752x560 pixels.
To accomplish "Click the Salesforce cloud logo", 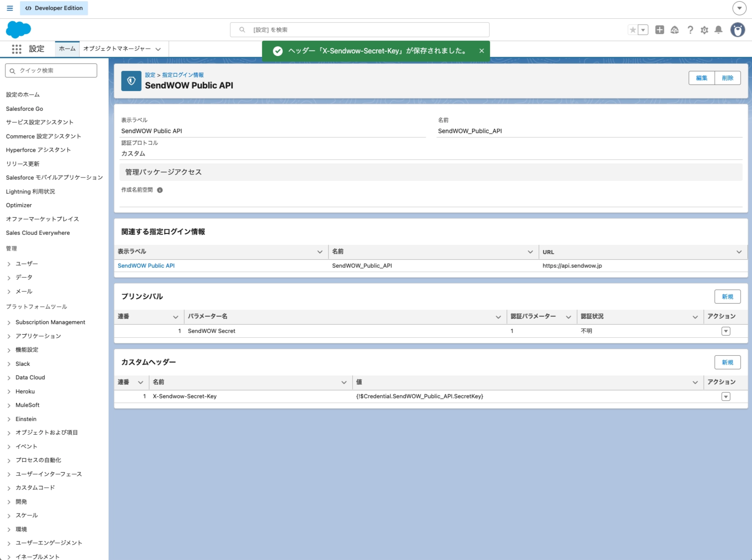I will (18, 30).
